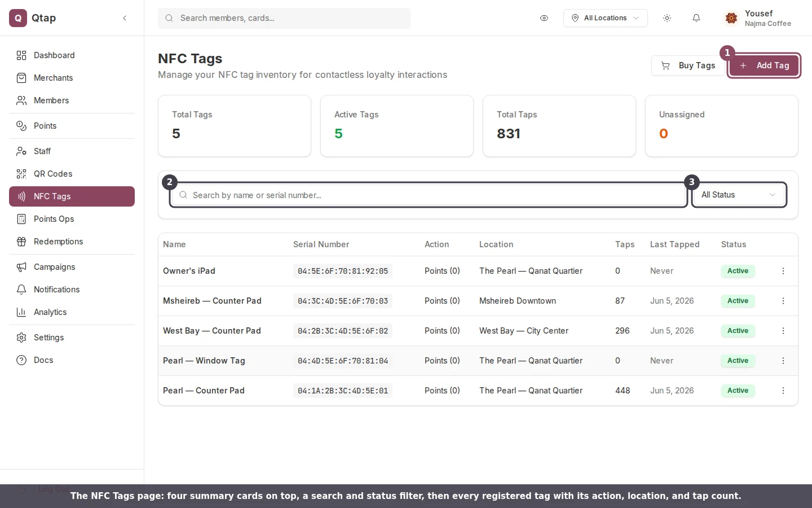This screenshot has width=812, height=508.
Task: Click the Points Ops icon
Action: pos(21,219)
